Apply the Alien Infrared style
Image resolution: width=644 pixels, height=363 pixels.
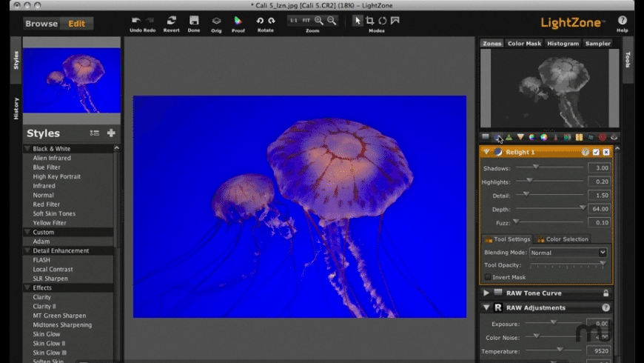click(52, 158)
